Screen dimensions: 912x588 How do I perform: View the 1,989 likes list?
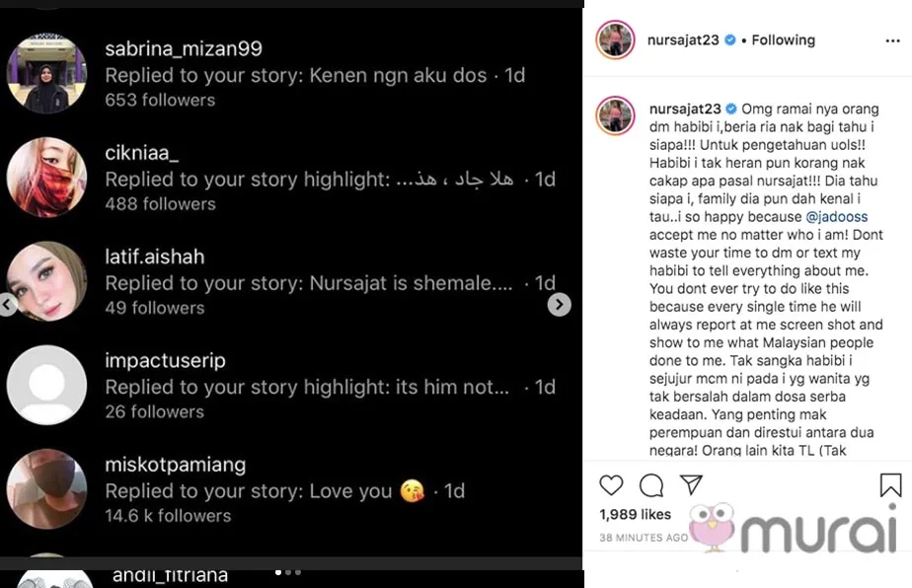pyautogui.click(x=635, y=514)
